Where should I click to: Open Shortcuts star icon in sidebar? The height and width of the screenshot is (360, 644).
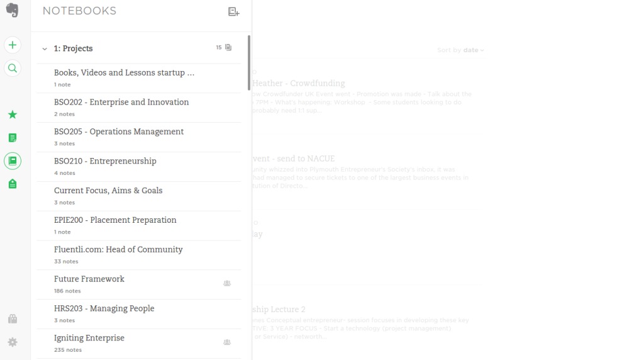coord(13,115)
